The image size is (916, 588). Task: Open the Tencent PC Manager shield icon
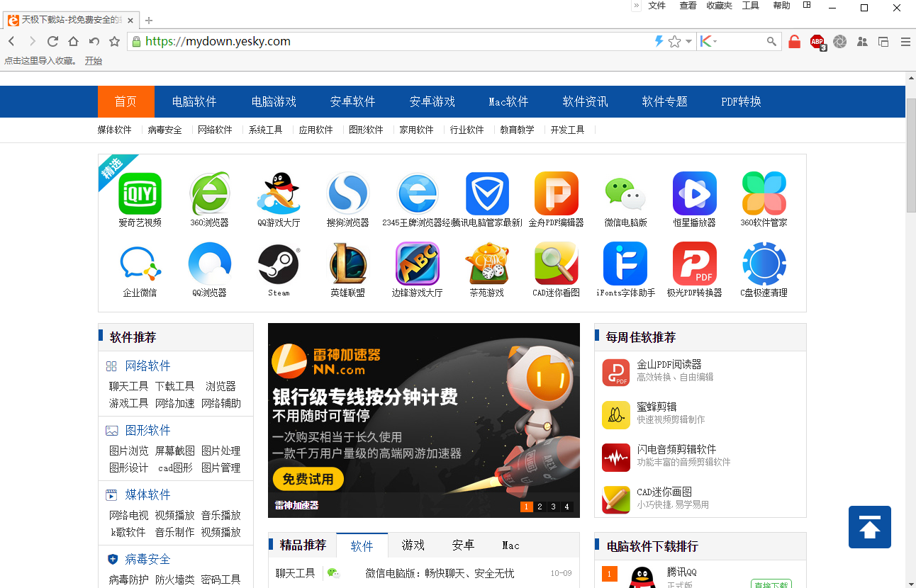(487, 193)
